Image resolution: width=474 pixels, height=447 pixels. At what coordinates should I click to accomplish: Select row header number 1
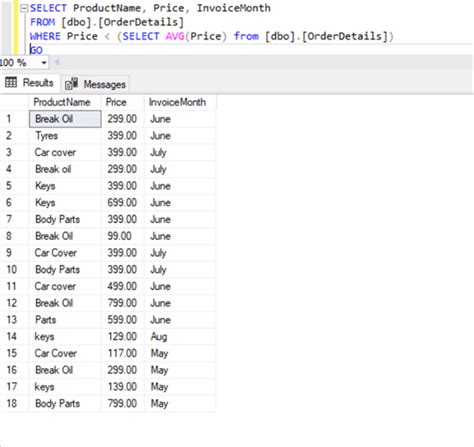click(14, 119)
